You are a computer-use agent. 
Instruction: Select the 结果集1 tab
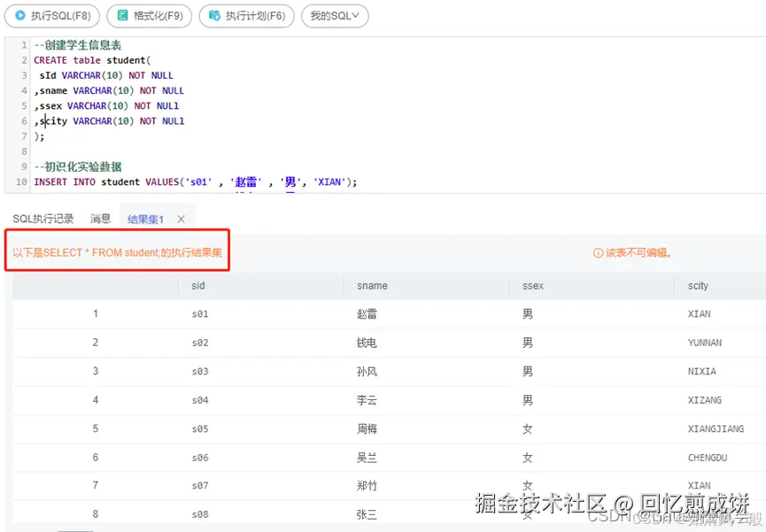click(x=145, y=220)
